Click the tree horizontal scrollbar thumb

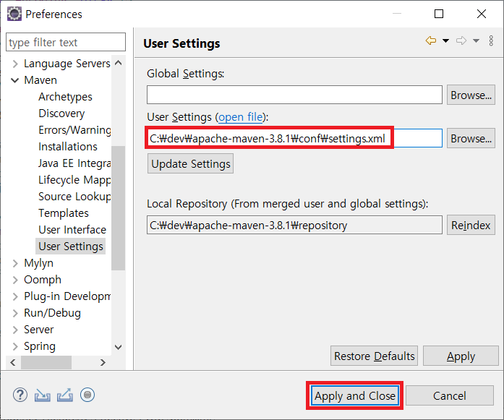point(46,362)
